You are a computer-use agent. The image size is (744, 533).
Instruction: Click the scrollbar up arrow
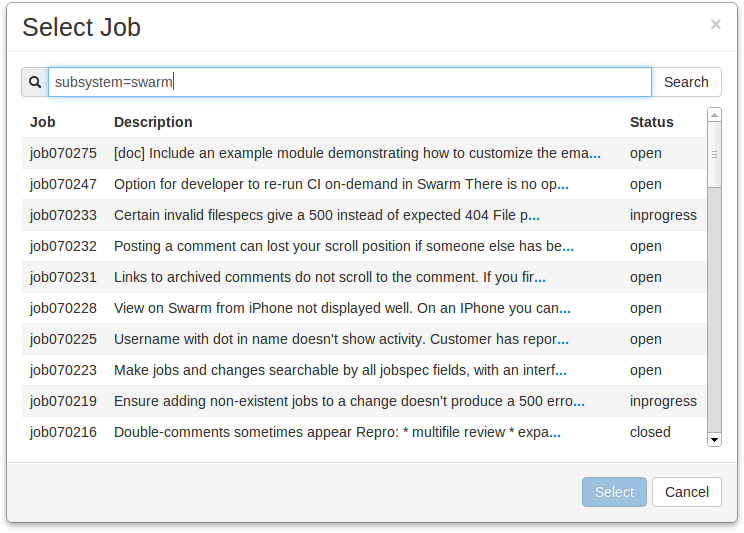[x=714, y=115]
